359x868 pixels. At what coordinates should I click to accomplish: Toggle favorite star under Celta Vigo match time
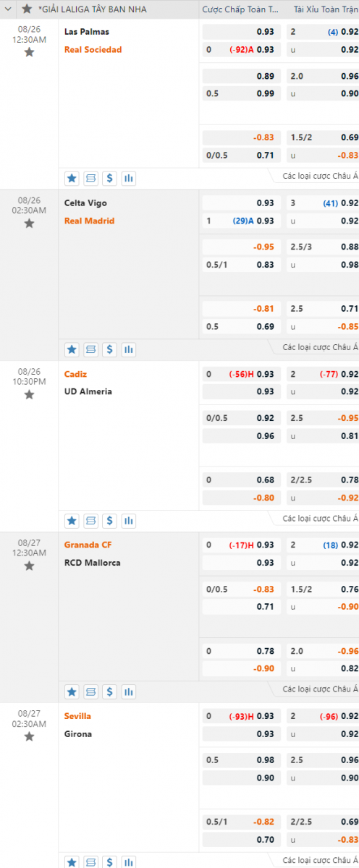pyautogui.click(x=29, y=223)
